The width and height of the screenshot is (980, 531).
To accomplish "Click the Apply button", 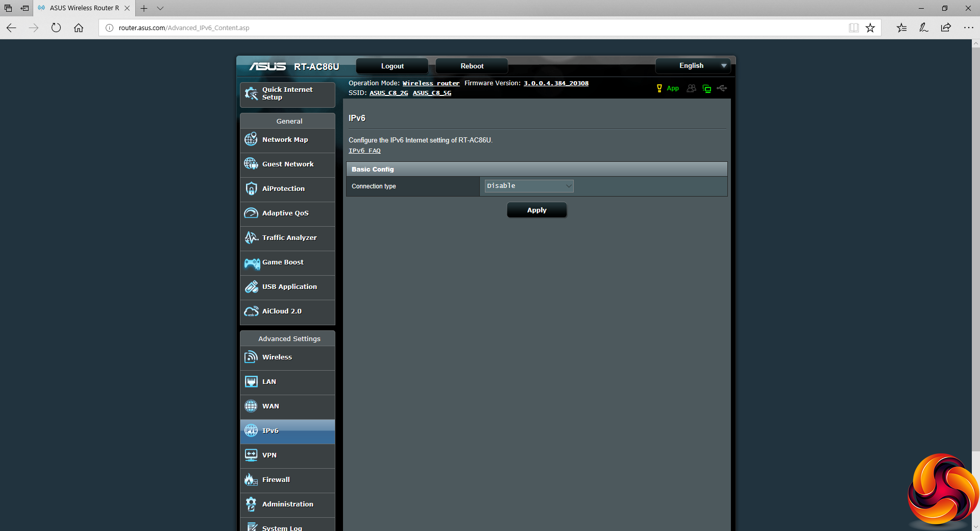I will click(x=536, y=210).
